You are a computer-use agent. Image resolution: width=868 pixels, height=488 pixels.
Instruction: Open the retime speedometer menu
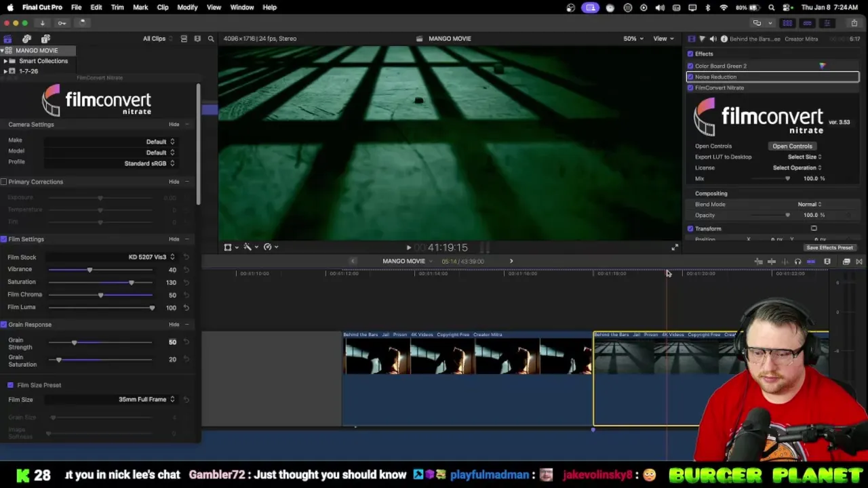pos(270,247)
